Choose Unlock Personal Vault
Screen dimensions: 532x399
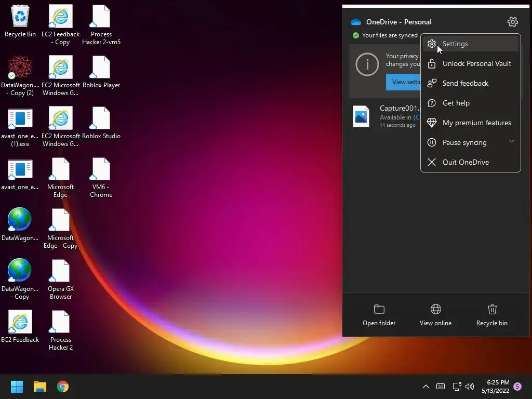click(x=470, y=63)
